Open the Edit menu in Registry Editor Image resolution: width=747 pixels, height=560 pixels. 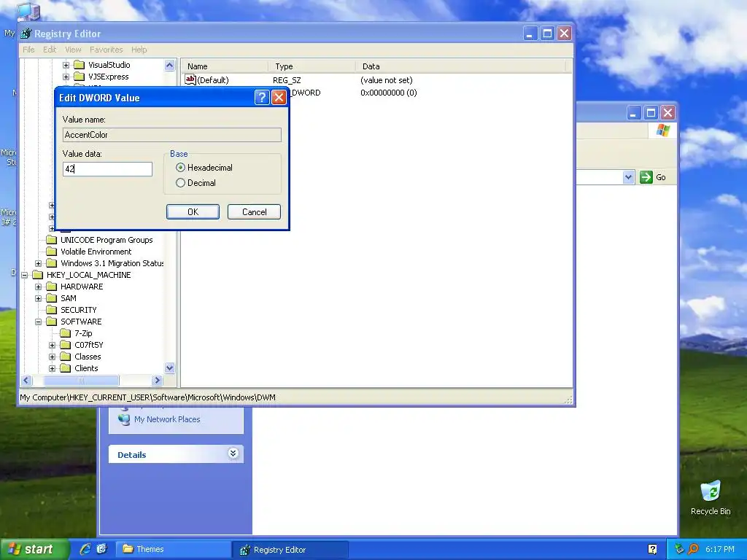[x=50, y=50]
